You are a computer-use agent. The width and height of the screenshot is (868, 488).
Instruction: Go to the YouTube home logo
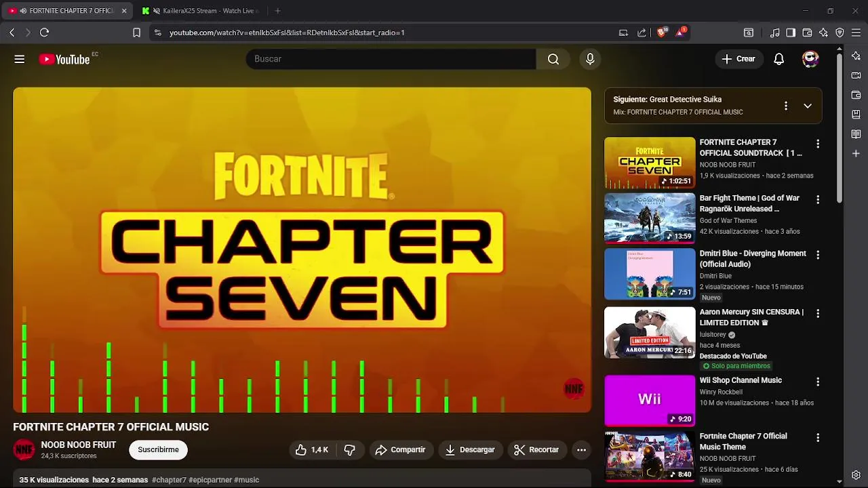(64, 60)
